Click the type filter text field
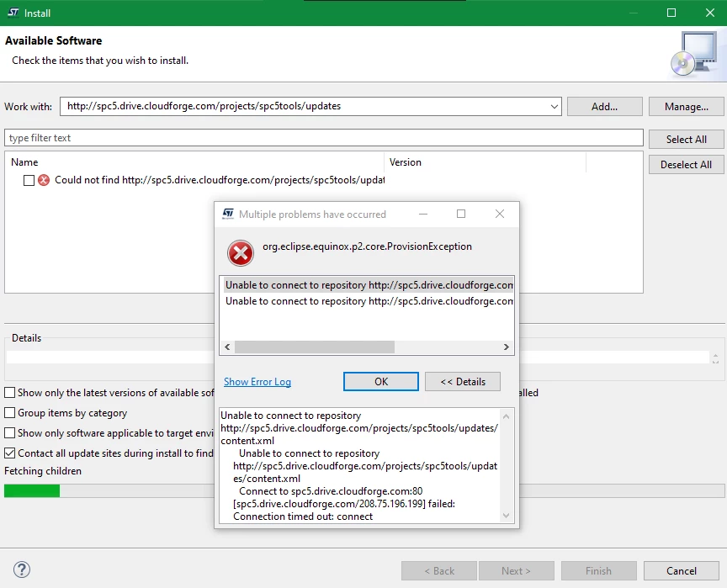 tap(324, 138)
